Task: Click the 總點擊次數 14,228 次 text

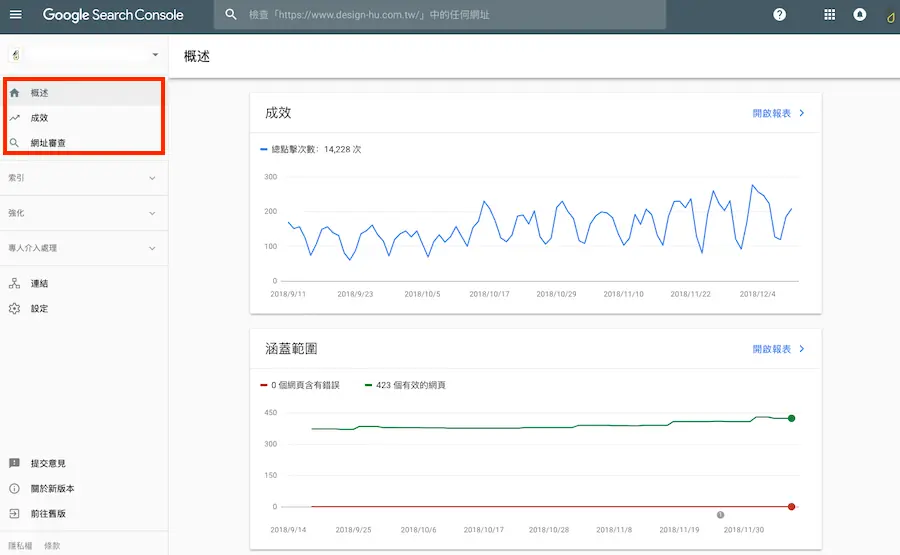Action: tap(316, 149)
